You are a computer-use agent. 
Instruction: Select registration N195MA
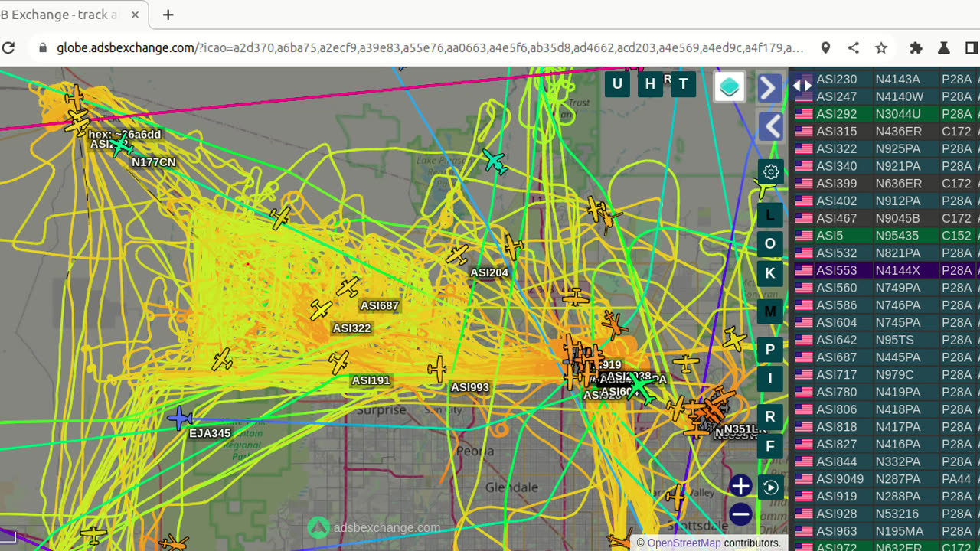899,531
